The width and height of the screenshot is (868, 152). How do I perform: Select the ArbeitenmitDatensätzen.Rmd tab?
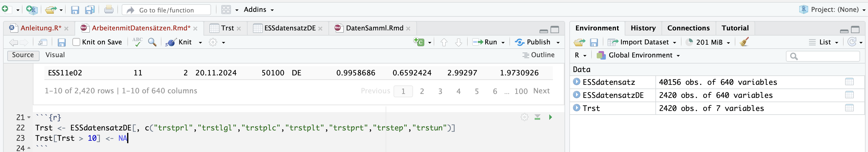pyautogui.click(x=141, y=28)
